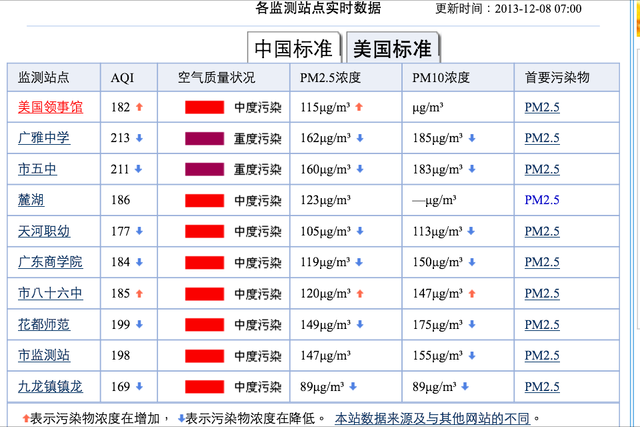Open the 九龙镇镇龙 station link

tap(51, 386)
